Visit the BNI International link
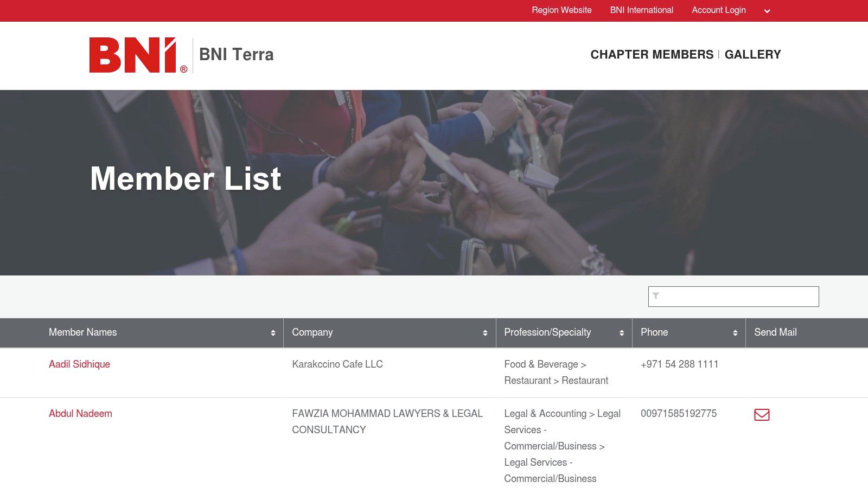The height and width of the screenshot is (488, 868). click(641, 10)
